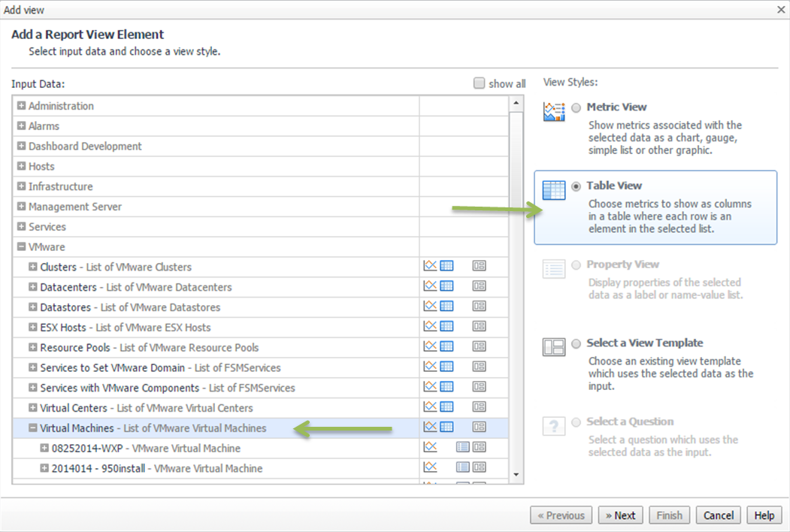Image resolution: width=790 pixels, height=532 pixels.
Task: Collapse the Virtual Machines list node
Action: pos(33,428)
